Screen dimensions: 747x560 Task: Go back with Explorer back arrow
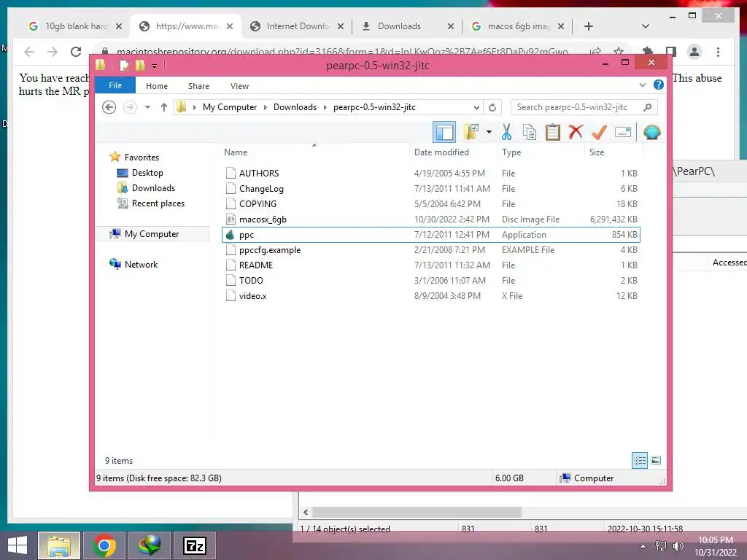pyautogui.click(x=109, y=107)
